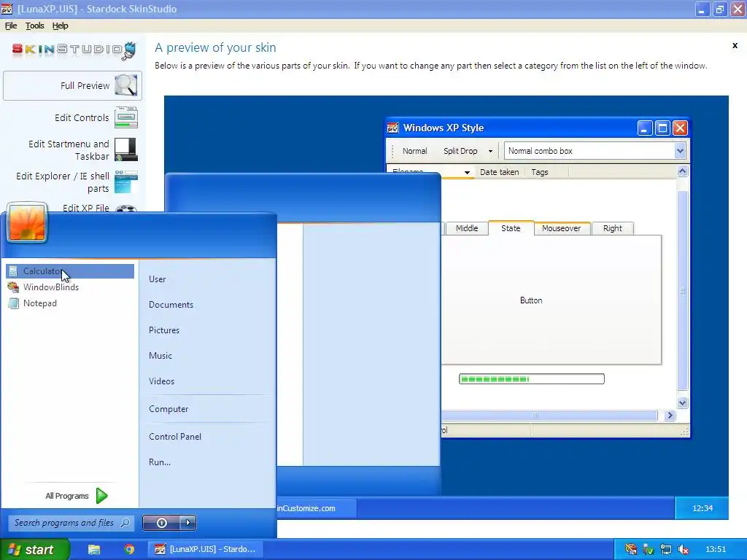Expand the shutdown options arrow

tap(188, 523)
